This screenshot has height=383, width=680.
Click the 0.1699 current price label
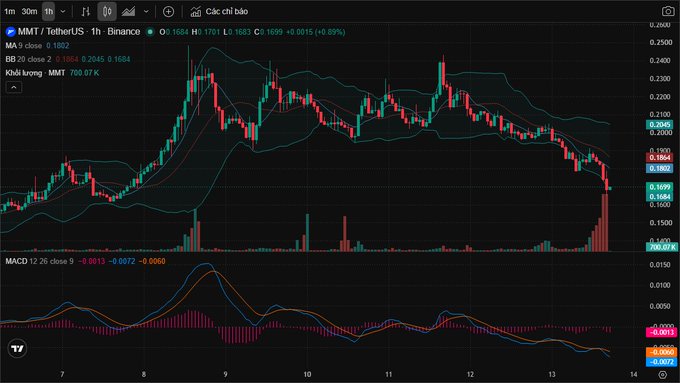click(660, 187)
